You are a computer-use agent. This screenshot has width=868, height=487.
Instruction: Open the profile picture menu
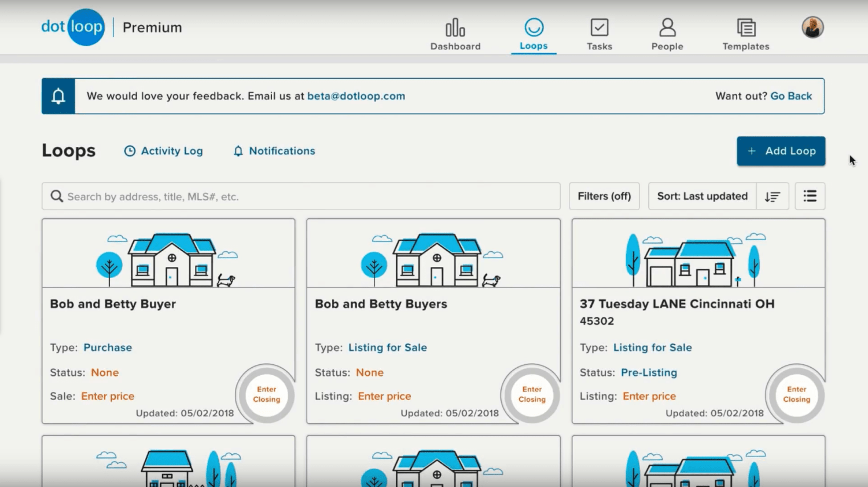pos(812,27)
